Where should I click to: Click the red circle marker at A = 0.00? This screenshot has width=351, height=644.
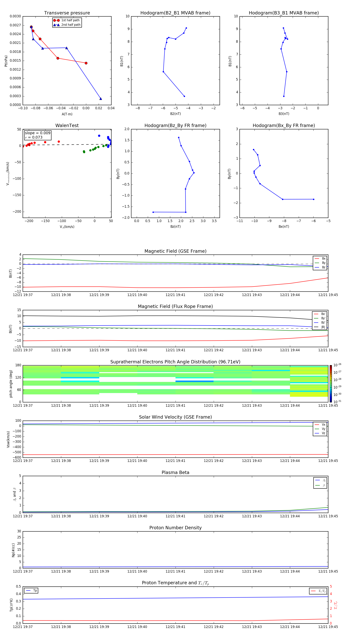[x=86, y=63]
